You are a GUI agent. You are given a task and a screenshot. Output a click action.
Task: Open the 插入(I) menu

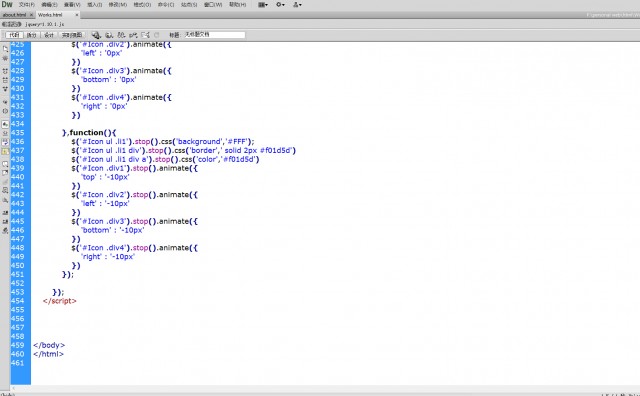[95, 5]
